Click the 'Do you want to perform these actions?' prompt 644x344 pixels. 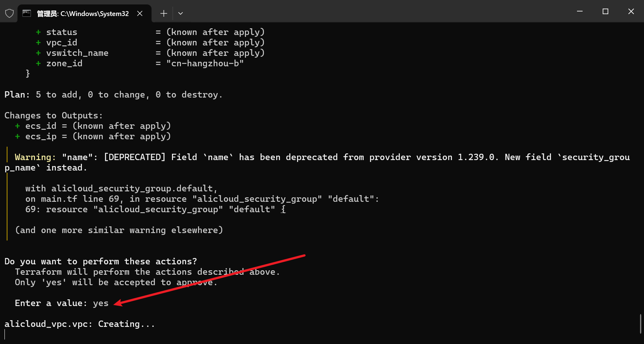101,262
